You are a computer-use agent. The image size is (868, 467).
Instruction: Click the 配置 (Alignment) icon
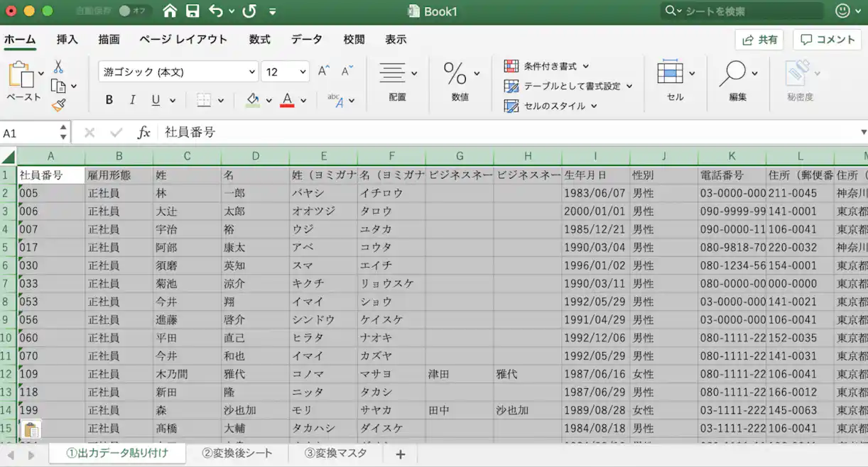394,74
